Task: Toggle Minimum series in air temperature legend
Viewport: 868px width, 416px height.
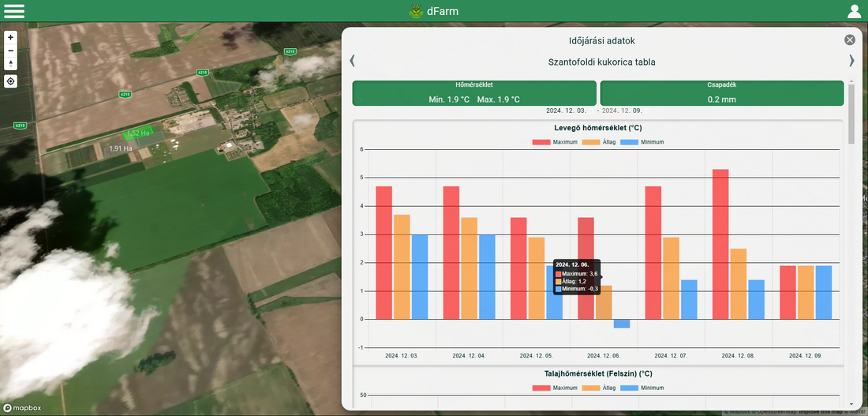Action: (x=642, y=142)
